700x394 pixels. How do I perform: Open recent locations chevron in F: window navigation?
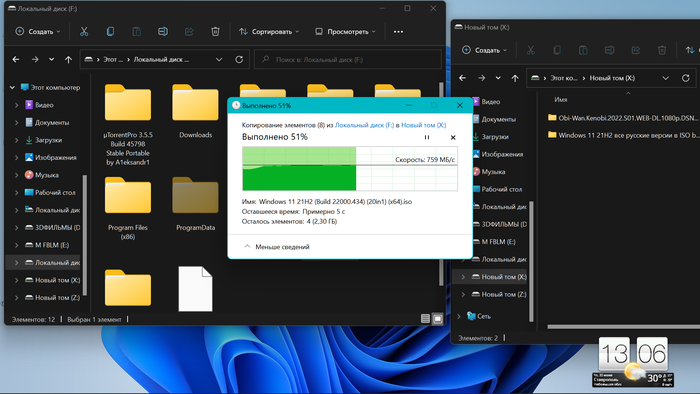click(51, 59)
